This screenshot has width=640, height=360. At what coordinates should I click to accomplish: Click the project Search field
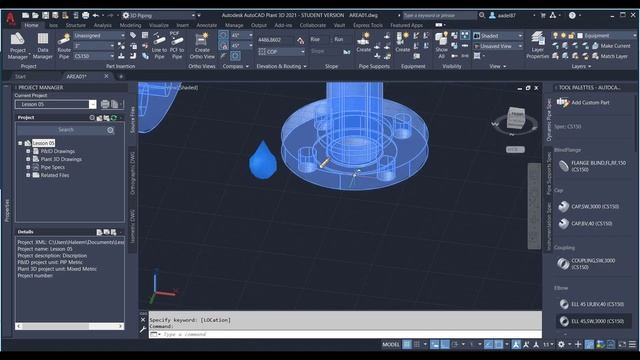coord(65,130)
